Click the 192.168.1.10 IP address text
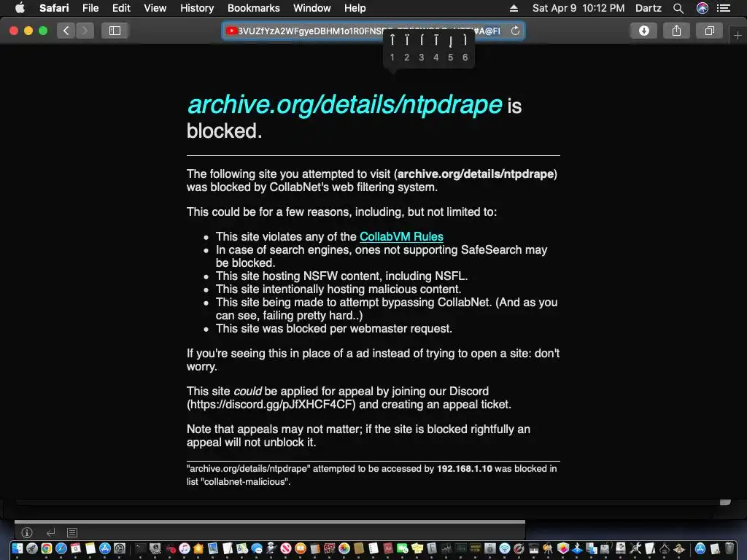This screenshot has width=747, height=560. pos(465,469)
